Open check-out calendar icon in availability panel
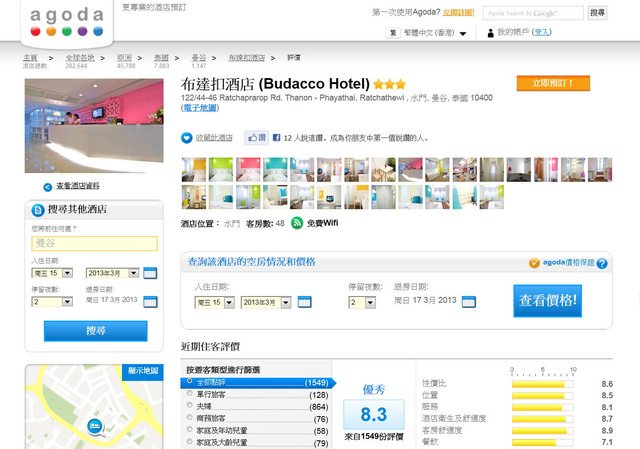This screenshot has height=449, width=640. pos(469,301)
